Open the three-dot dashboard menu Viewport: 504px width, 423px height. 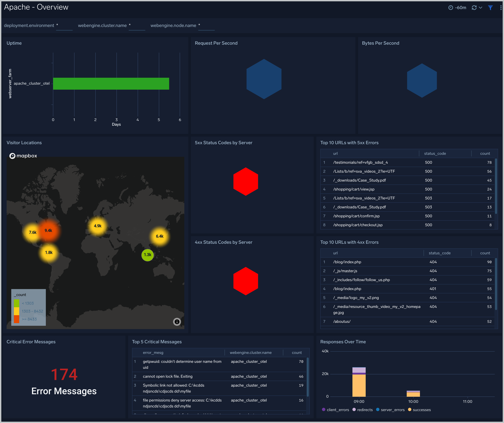pyautogui.click(x=501, y=8)
